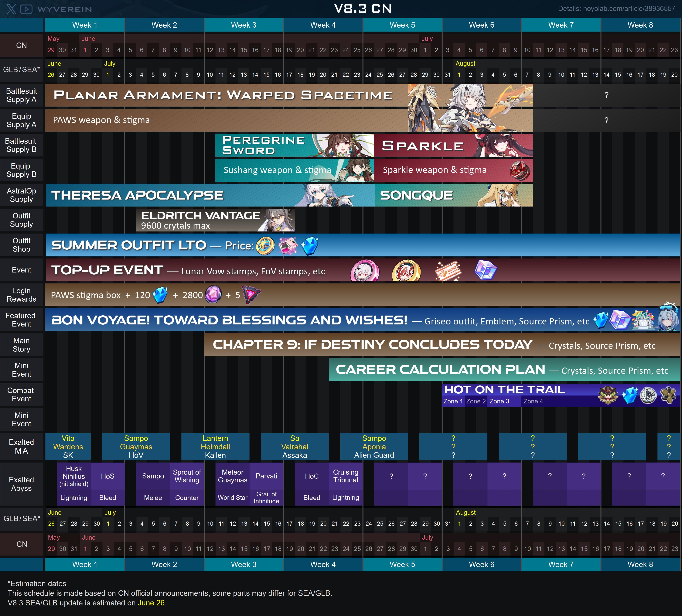Select the Week 1 header at top

click(85, 25)
